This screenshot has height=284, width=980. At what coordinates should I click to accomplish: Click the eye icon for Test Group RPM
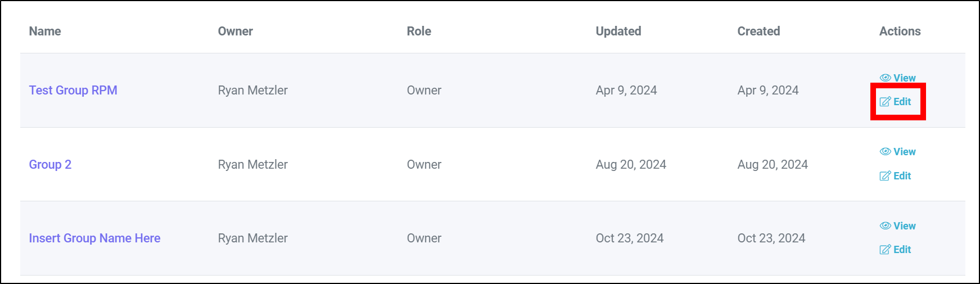click(x=885, y=78)
